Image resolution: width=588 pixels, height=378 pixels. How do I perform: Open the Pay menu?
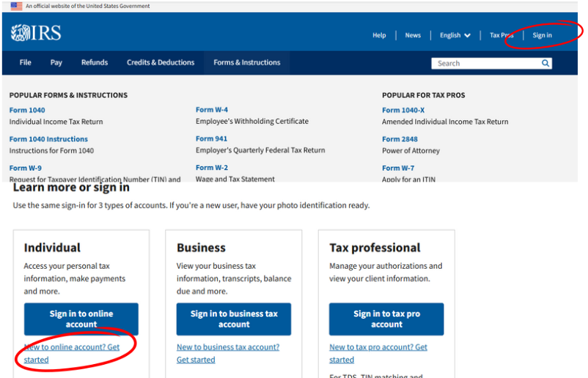pos(56,62)
